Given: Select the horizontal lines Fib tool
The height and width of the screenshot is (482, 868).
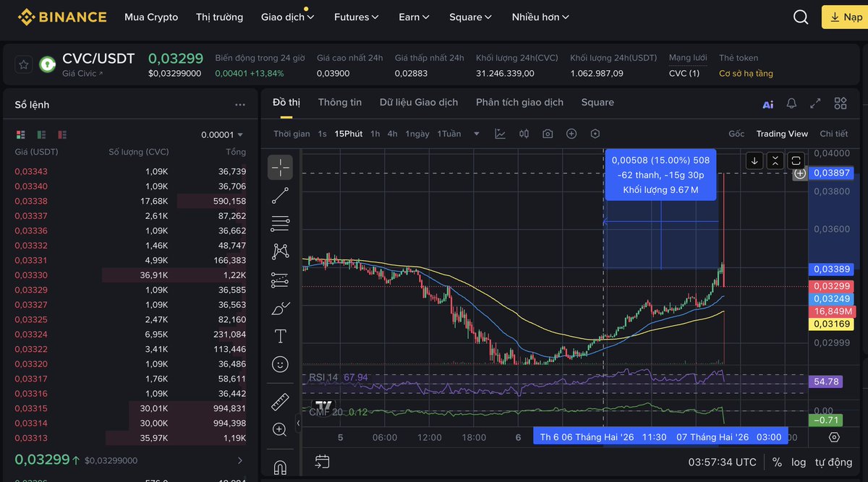Looking at the screenshot, I should click(280, 223).
